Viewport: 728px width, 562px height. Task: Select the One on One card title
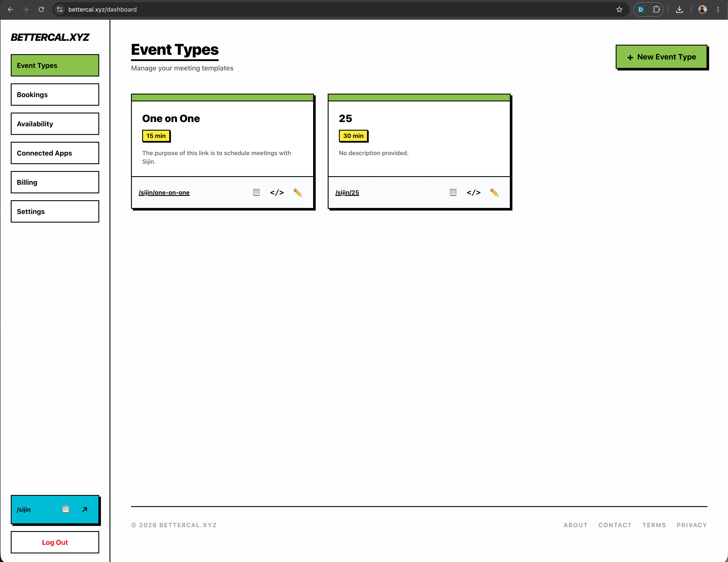pos(171,118)
